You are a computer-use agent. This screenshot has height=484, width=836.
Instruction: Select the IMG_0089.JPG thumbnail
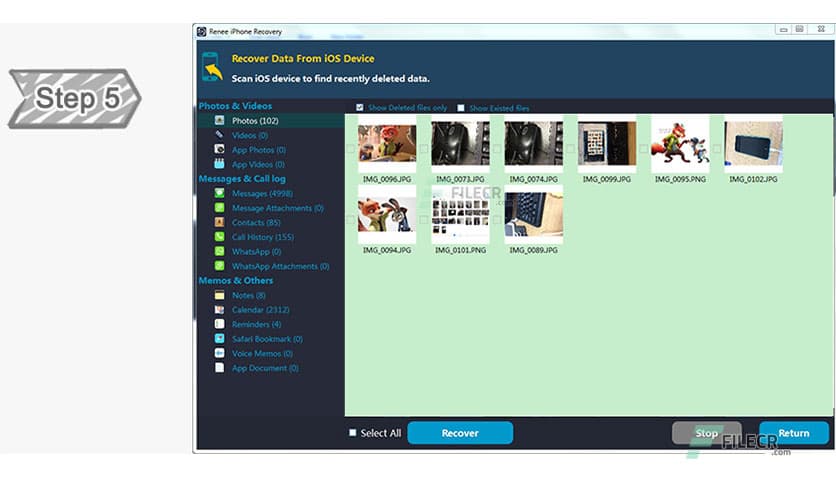[x=534, y=214]
